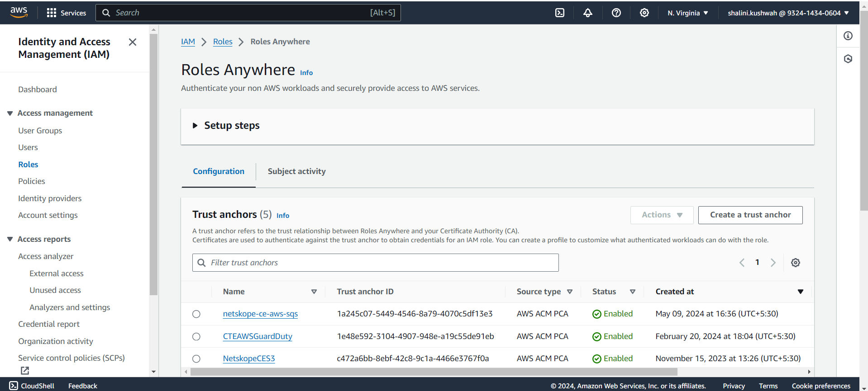The image size is (868, 391).
Task: Open Roles in the sidebar
Action: tap(28, 165)
